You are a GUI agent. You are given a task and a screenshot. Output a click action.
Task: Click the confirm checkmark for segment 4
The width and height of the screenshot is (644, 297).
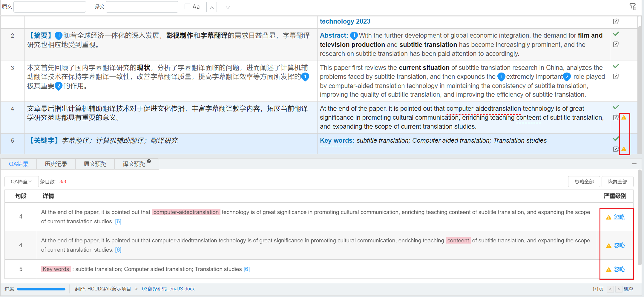(616, 107)
